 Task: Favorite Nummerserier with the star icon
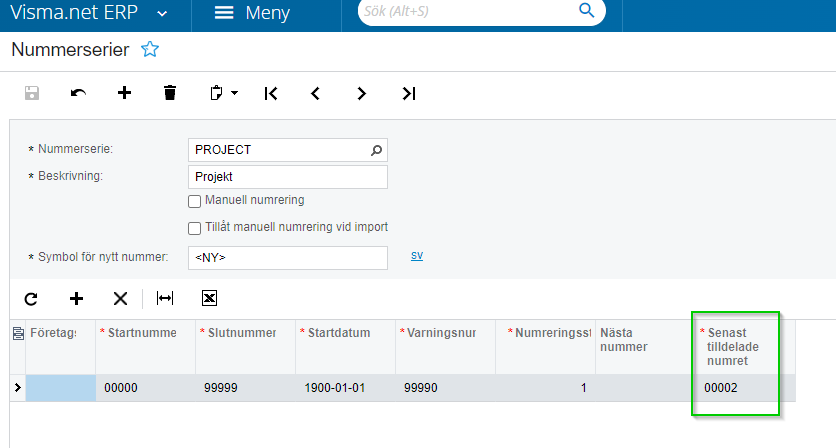150,49
